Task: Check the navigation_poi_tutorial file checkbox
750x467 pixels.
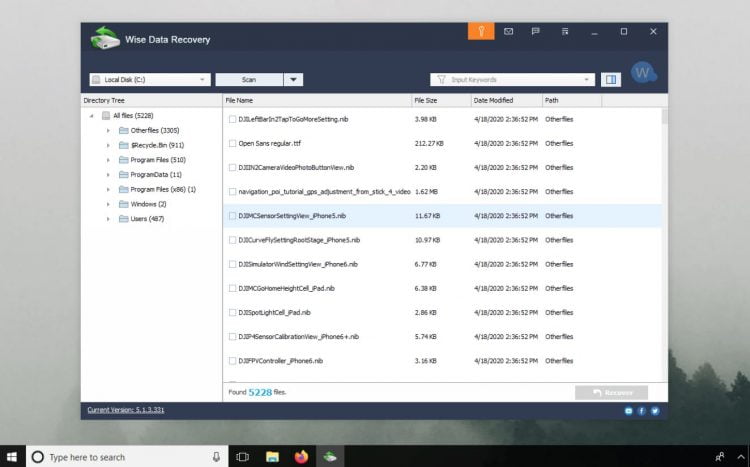Action: [232, 192]
